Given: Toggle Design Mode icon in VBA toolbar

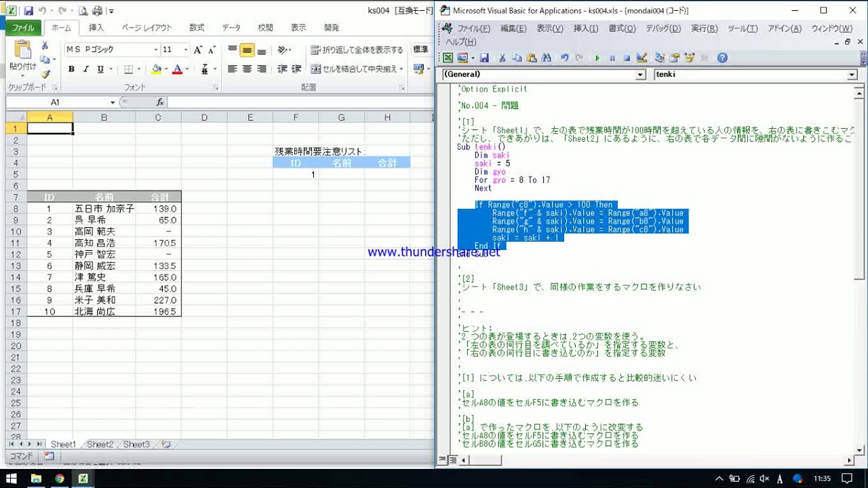Looking at the screenshot, I should click(x=642, y=58).
